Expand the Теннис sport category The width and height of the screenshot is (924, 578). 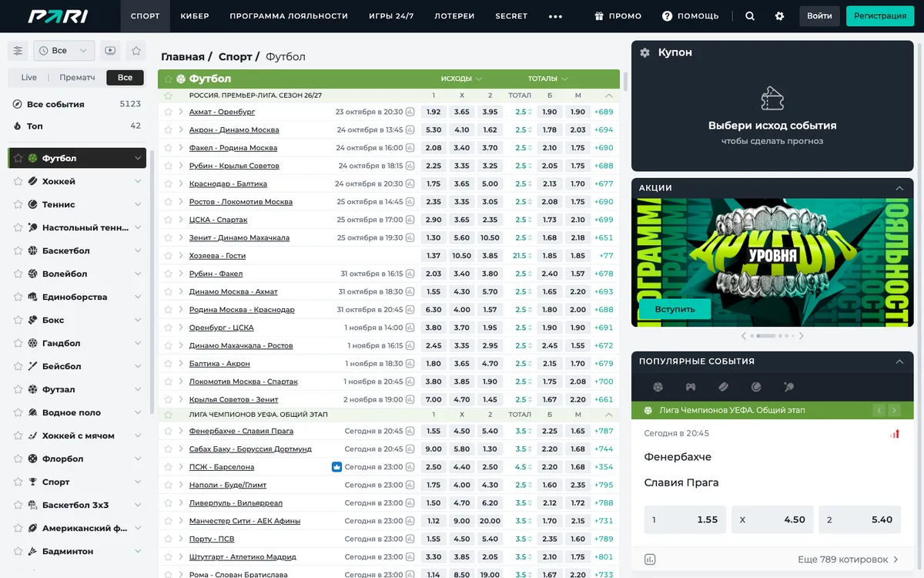pyautogui.click(x=138, y=204)
